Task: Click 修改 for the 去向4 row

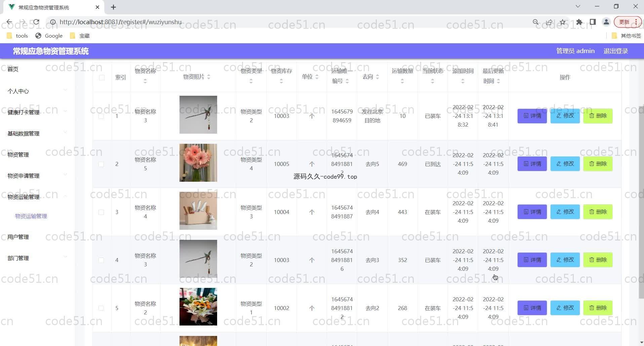Action: (565, 212)
